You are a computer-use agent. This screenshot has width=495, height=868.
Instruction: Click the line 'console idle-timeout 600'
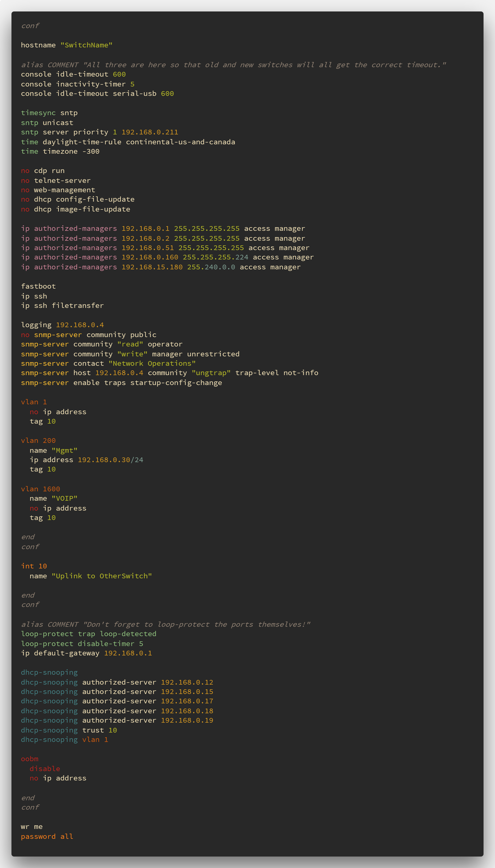(x=73, y=74)
